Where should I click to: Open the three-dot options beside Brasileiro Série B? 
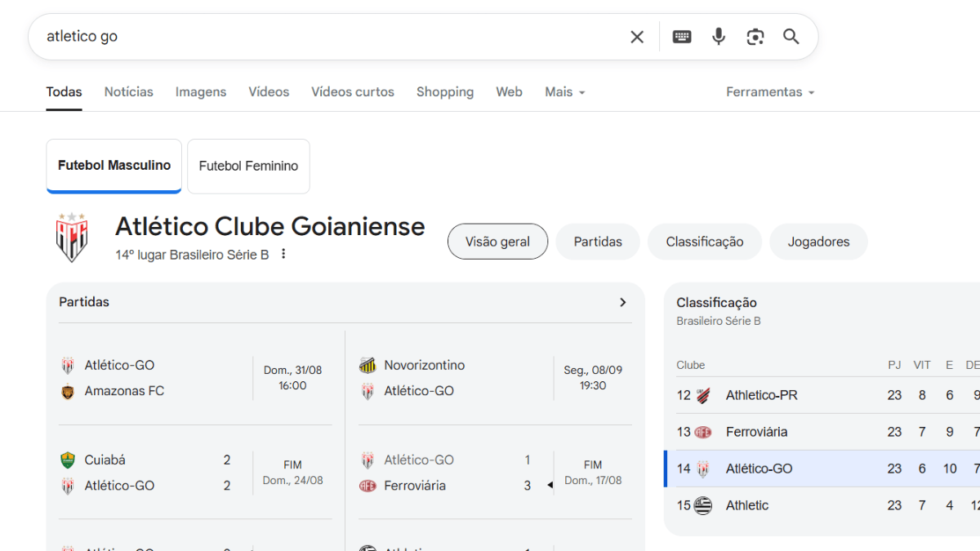click(x=283, y=255)
